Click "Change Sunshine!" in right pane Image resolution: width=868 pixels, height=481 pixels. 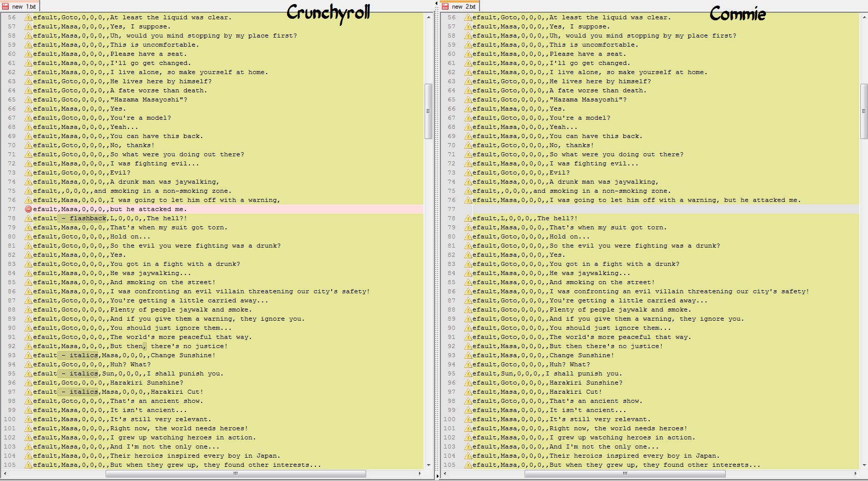(x=582, y=355)
